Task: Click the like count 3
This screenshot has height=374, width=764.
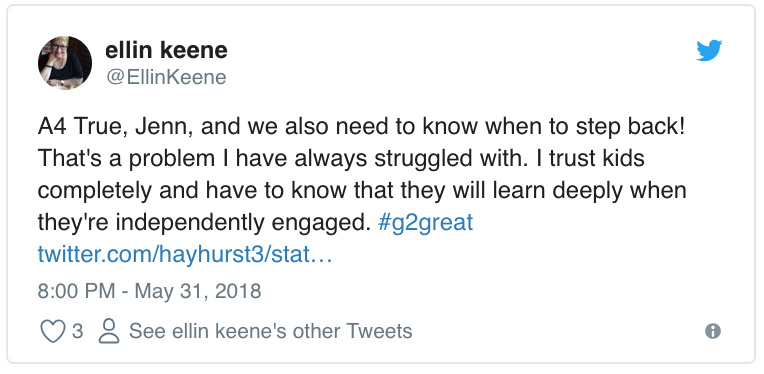Action: pos(77,332)
